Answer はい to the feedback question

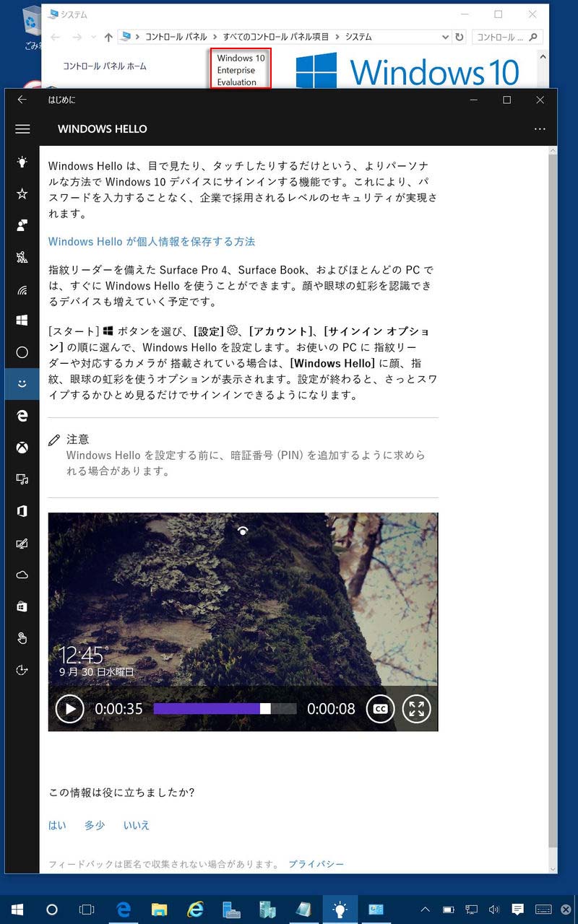(x=57, y=825)
